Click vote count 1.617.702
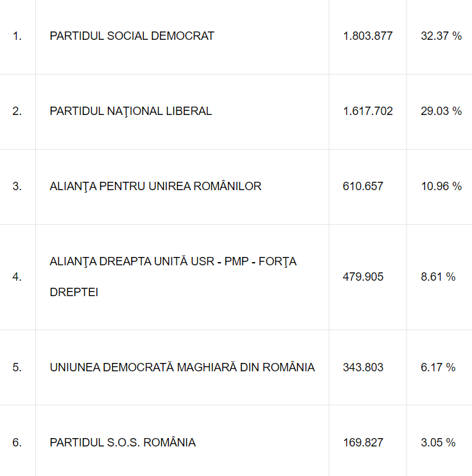 [367, 111]
